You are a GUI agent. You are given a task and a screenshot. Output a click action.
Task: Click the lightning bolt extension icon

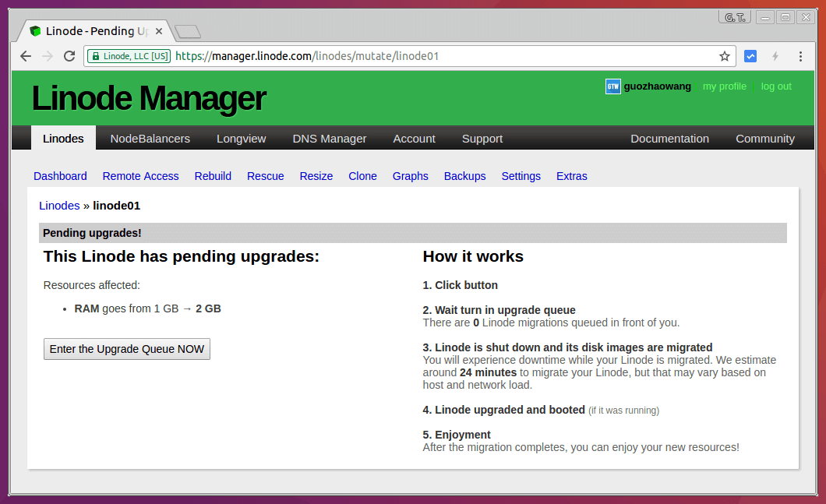pos(775,56)
